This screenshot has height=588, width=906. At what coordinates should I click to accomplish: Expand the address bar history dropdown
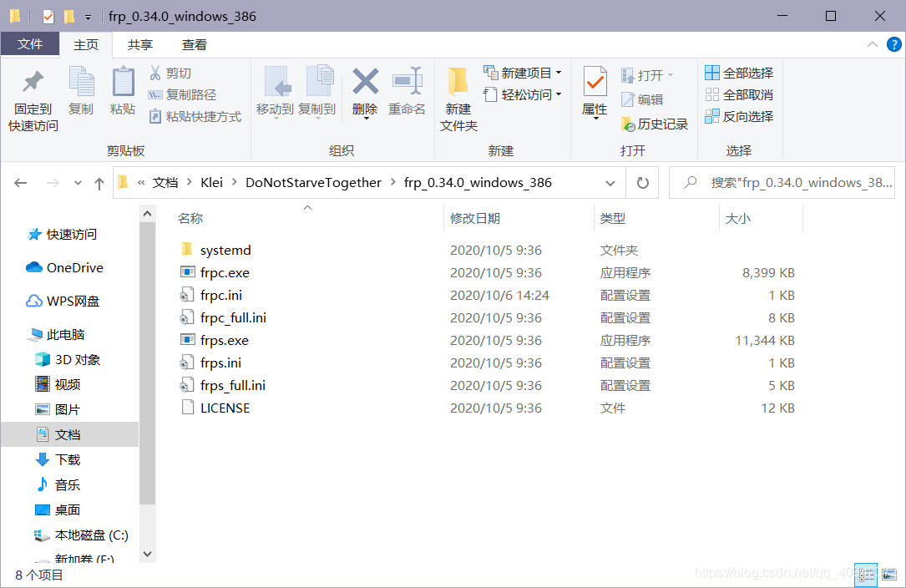(610, 183)
